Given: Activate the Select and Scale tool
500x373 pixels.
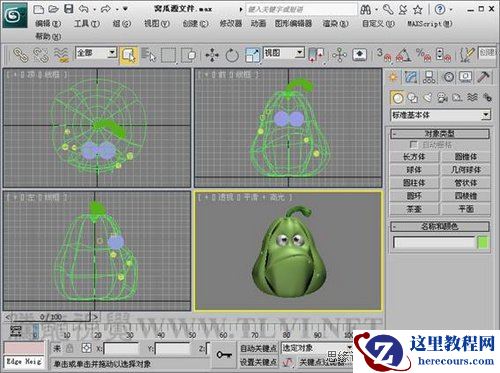Looking at the screenshot, I should [x=252, y=55].
